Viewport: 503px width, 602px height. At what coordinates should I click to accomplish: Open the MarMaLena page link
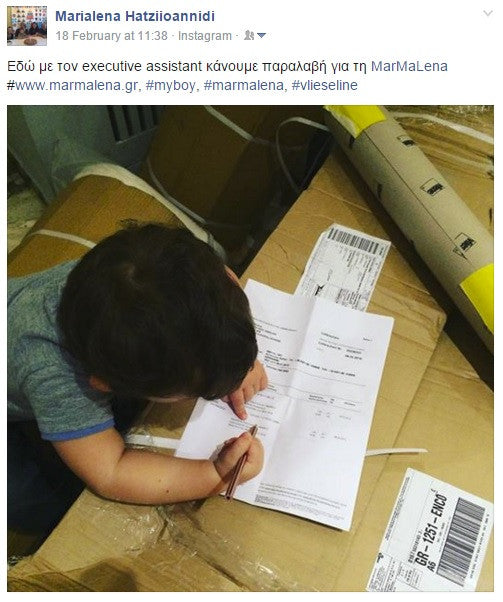[x=409, y=66]
